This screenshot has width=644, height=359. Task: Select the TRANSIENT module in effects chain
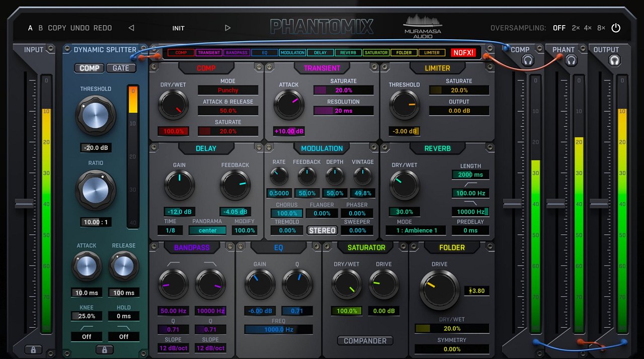(209, 53)
